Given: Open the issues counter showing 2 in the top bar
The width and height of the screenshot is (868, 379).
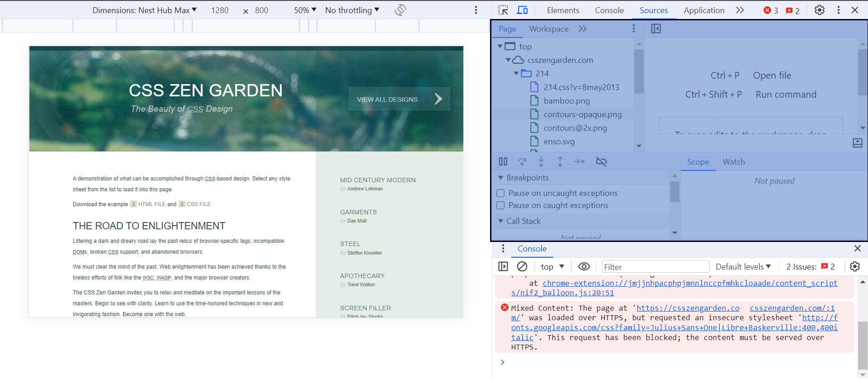Looking at the screenshot, I should pyautogui.click(x=793, y=10).
